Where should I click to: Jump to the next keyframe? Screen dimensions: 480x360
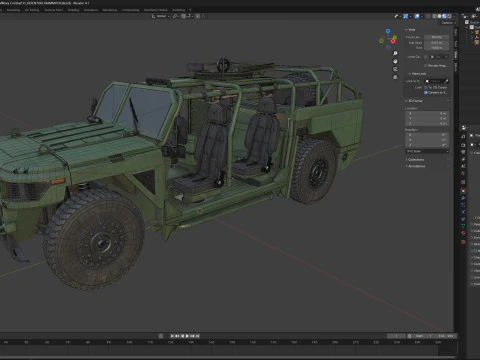(x=192, y=336)
